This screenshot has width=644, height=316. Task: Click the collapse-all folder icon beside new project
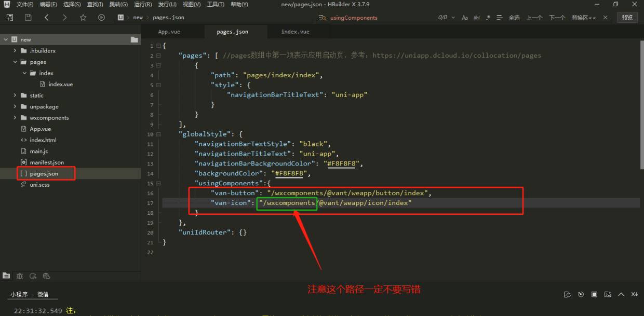(x=135, y=39)
